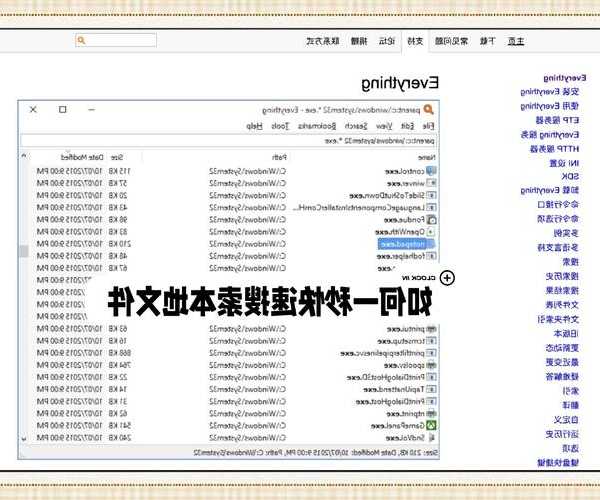Click the green GamePanel.exe file icon
Screen dimensions: 600x500
pyautogui.click(x=431, y=425)
